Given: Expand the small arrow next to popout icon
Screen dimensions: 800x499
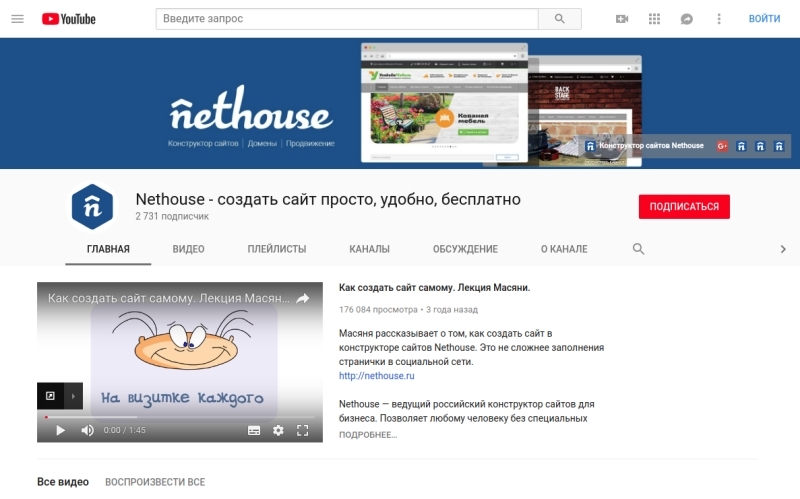Looking at the screenshot, I should click(x=73, y=395).
